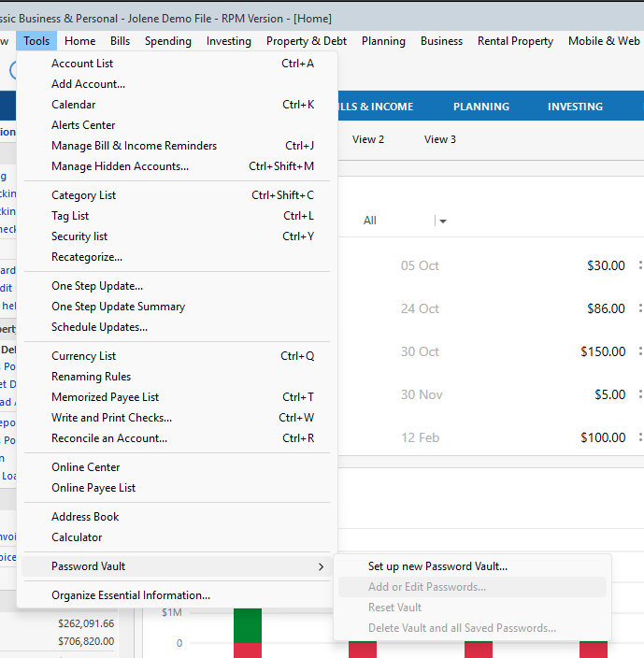The width and height of the screenshot is (644, 658).
Task: Open the Spending menu
Action: click(168, 41)
